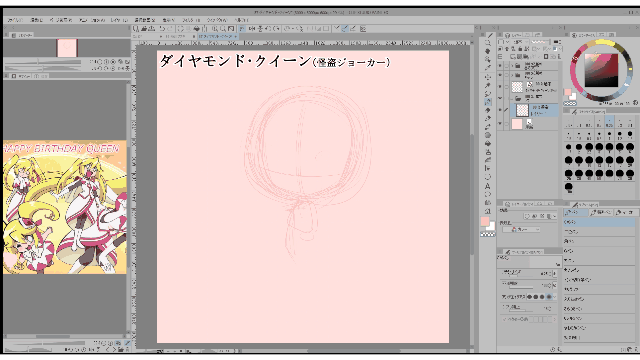
Task: Open the Layer menu
Action: tap(120, 20)
